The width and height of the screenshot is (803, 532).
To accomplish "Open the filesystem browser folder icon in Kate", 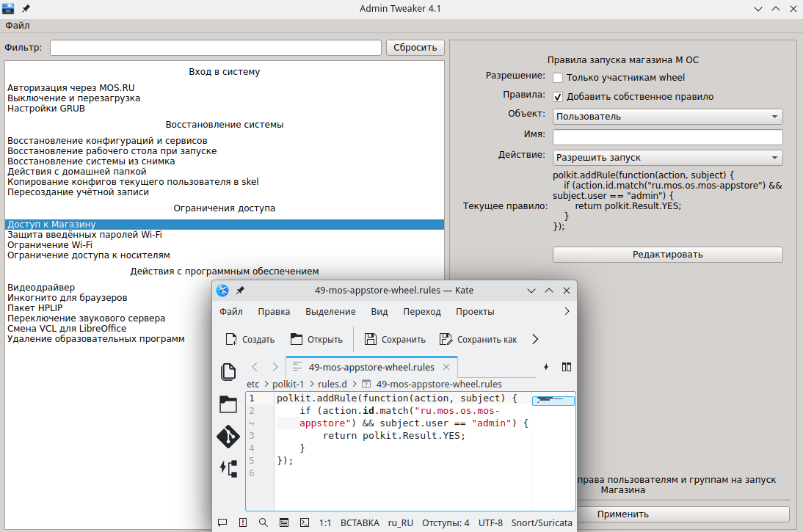I will pos(228,404).
